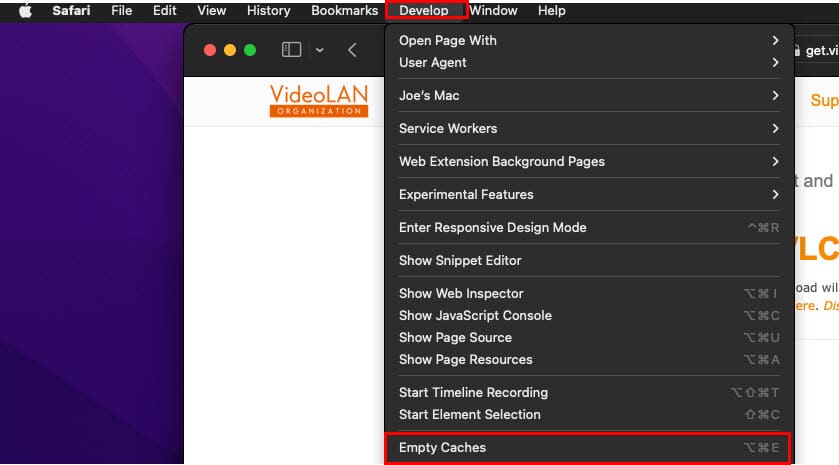This screenshot has height=465, width=839.
Task: Close the Safari window with red button
Action: [x=210, y=50]
